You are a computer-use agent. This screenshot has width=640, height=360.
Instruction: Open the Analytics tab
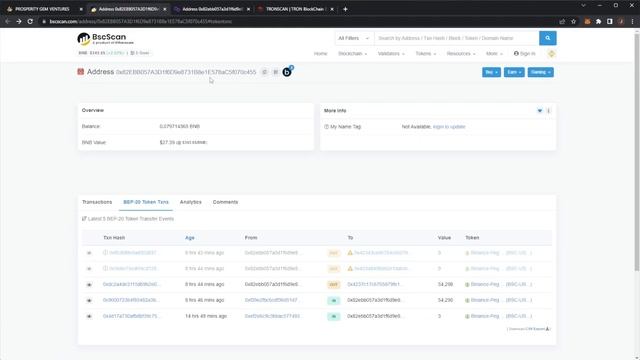(191, 202)
